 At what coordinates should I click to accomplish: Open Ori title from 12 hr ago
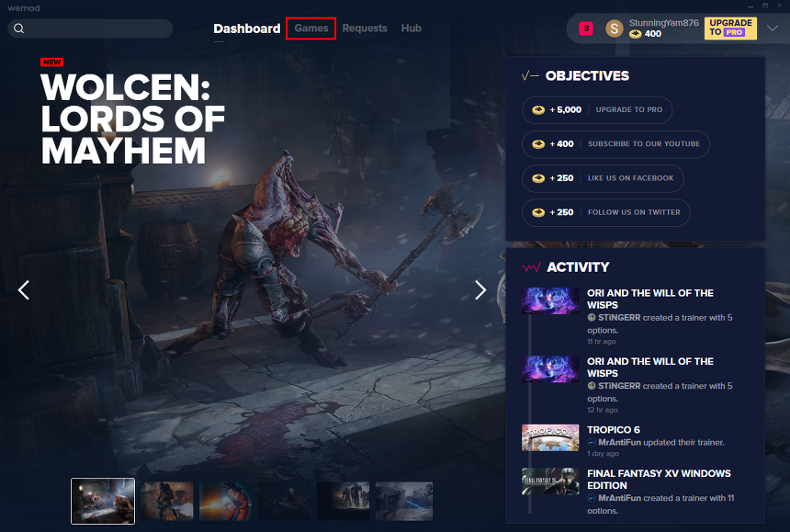pyautogui.click(x=650, y=368)
